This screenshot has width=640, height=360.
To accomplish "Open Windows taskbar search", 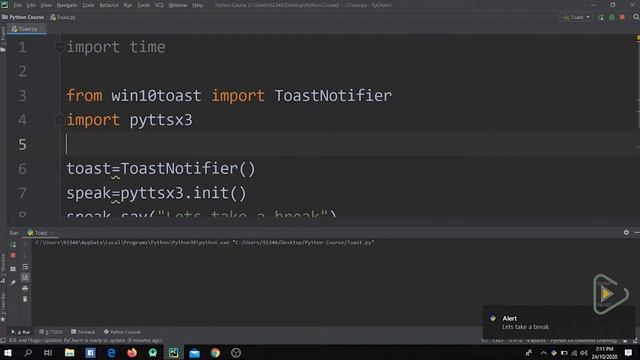I will click(x=28, y=353).
